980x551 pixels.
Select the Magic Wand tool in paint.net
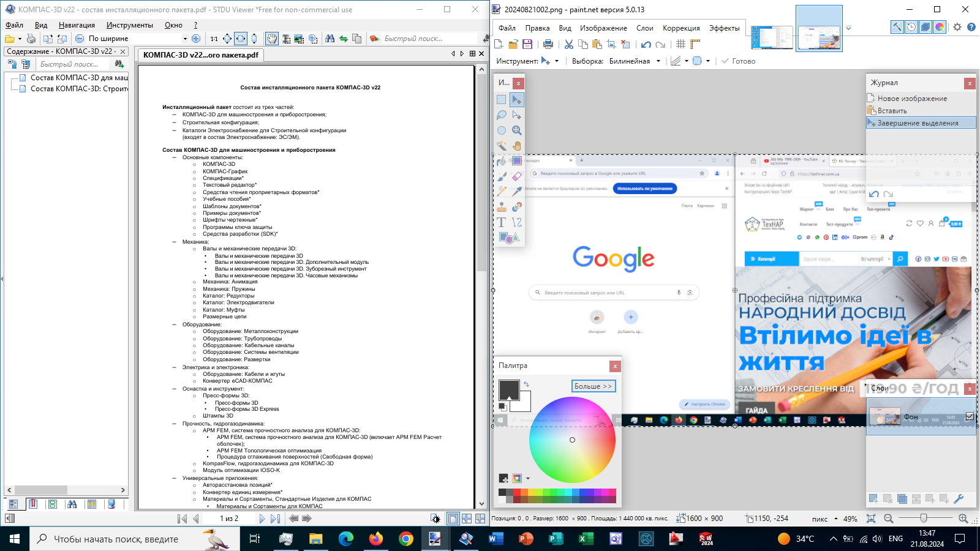(x=502, y=146)
